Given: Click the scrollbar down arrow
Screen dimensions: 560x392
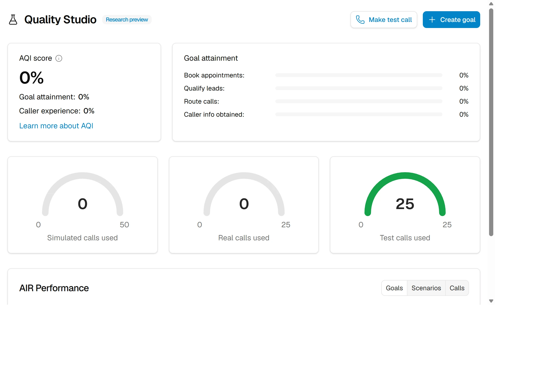Looking at the screenshot, I should coord(491,301).
